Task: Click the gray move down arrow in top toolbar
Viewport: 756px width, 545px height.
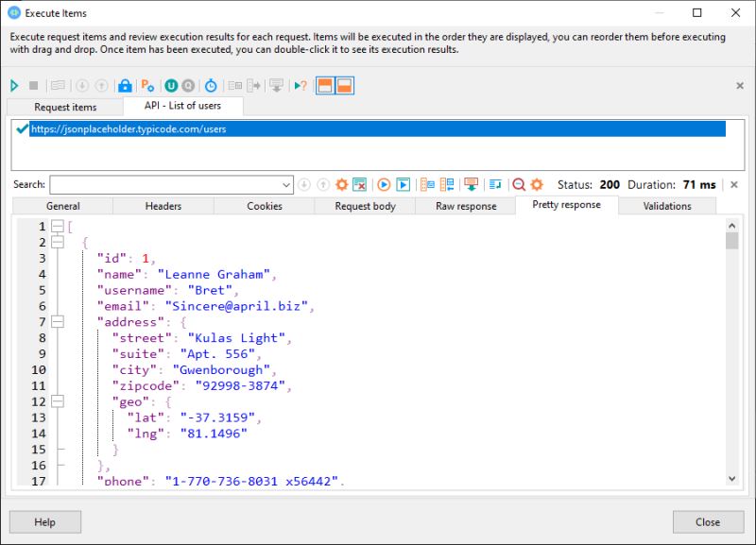Action: click(x=82, y=86)
